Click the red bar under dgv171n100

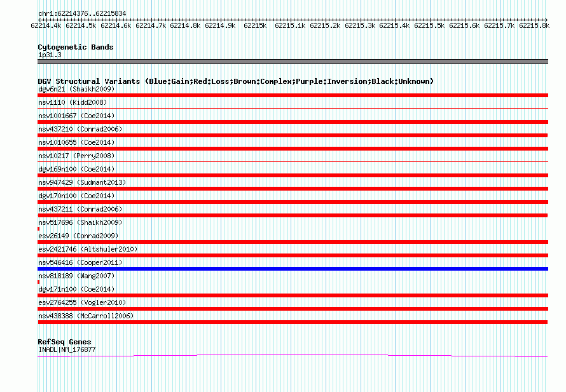coord(293,295)
